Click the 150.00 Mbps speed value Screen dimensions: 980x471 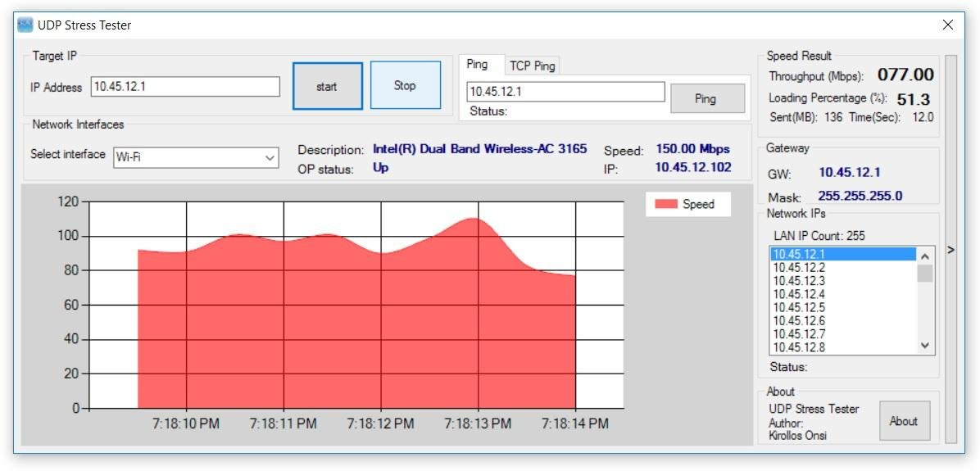(692, 149)
